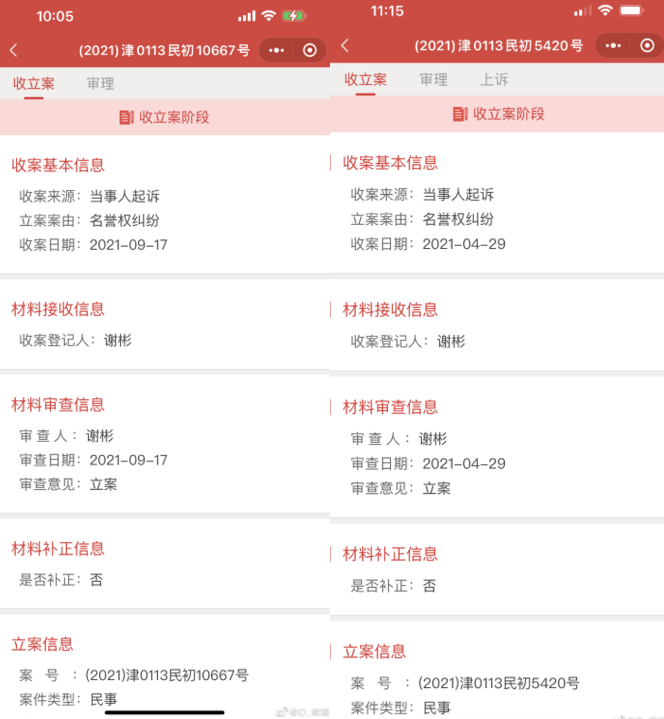Screen dimensions: 664x719
Task: Tap right 材料审查信息 section heading
Action: coord(390,407)
